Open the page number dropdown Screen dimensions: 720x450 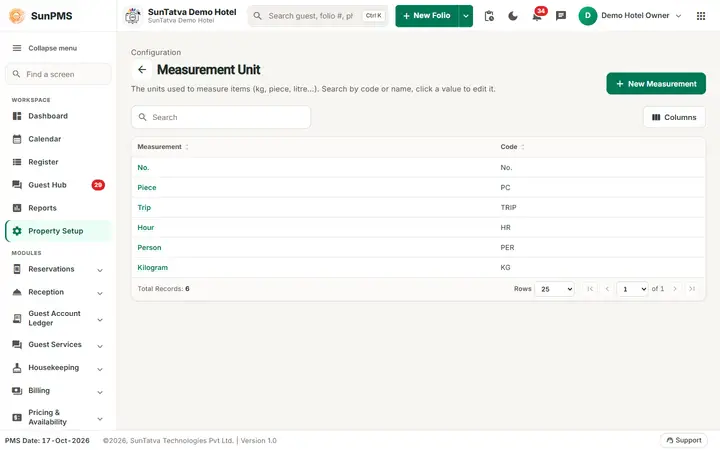(632, 289)
